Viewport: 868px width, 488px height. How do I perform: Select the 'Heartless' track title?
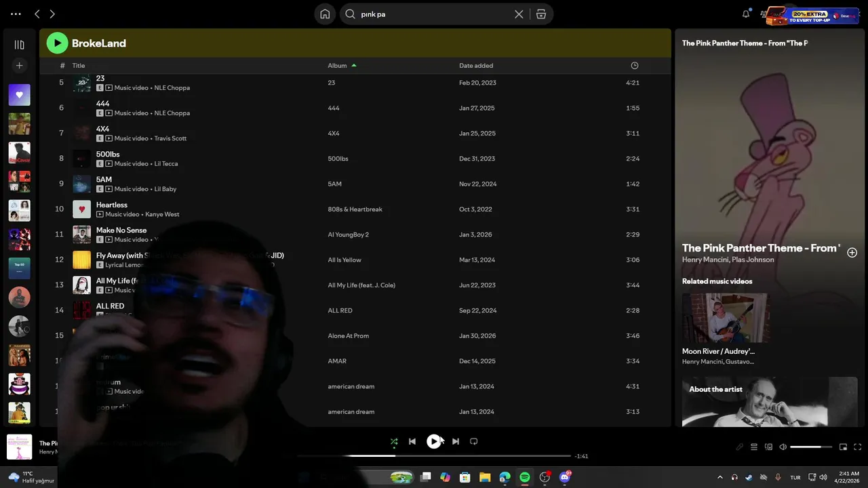(x=112, y=205)
